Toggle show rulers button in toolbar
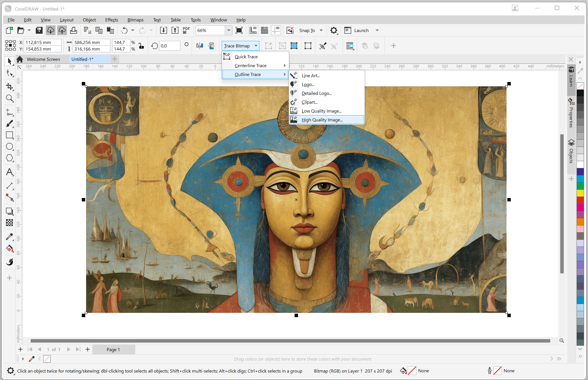588x380 pixels. coord(253,30)
